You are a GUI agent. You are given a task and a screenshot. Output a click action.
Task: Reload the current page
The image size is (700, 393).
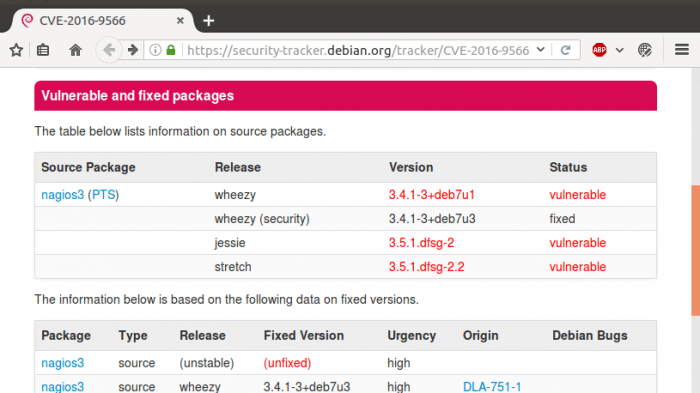click(566, 50)
